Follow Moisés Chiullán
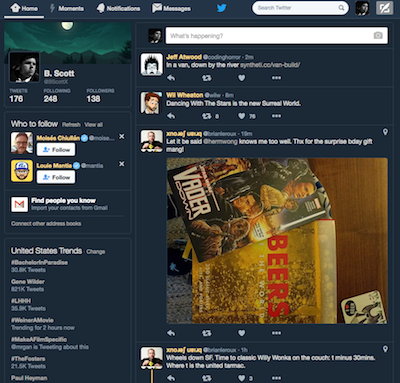Screen dimensions: 400x383 coord(56,150)
